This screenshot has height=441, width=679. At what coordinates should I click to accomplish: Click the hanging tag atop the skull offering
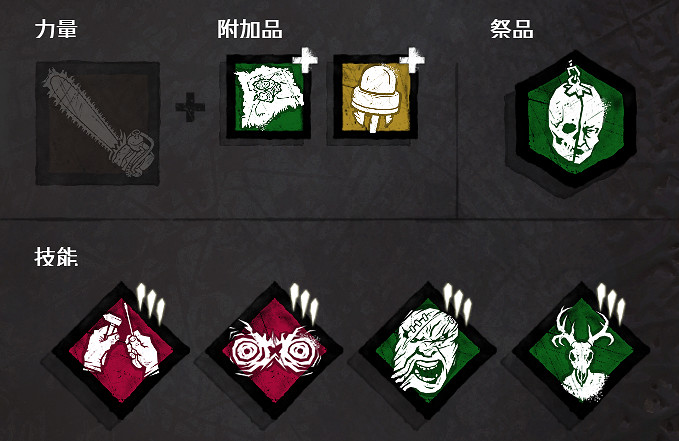(x=574, y=77)
